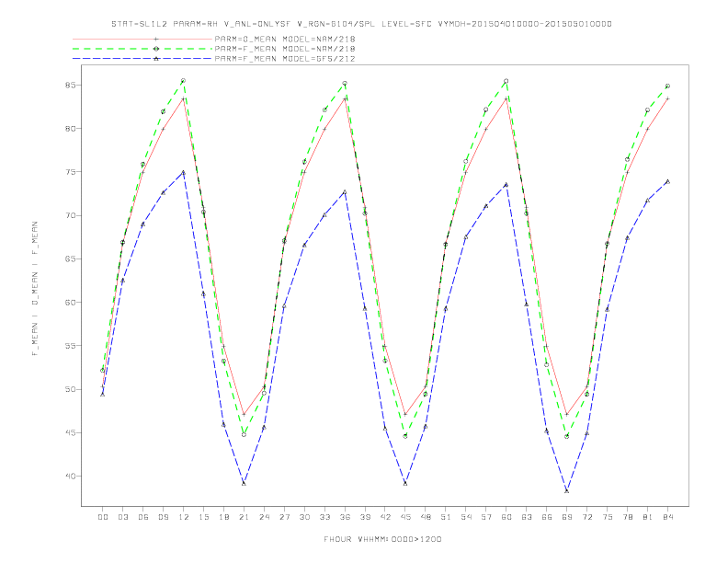Click y-axis tick label 80
Viewport: 728px width, 563px height.
point(71,129)
